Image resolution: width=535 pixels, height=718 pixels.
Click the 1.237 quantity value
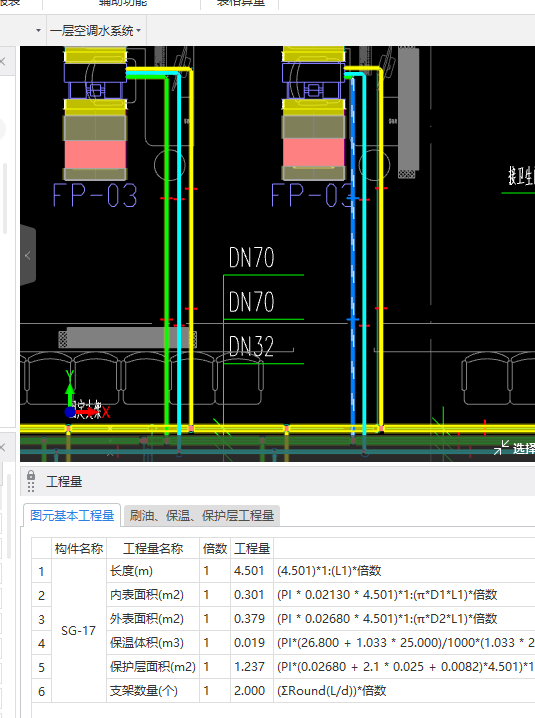(x=249, y=667)
